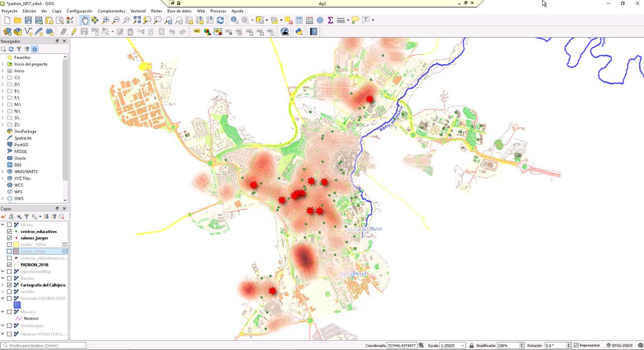644x350 pixels.
Task: Refresh the map canvas
Action: pyautogui.click(x=220, y=20)
